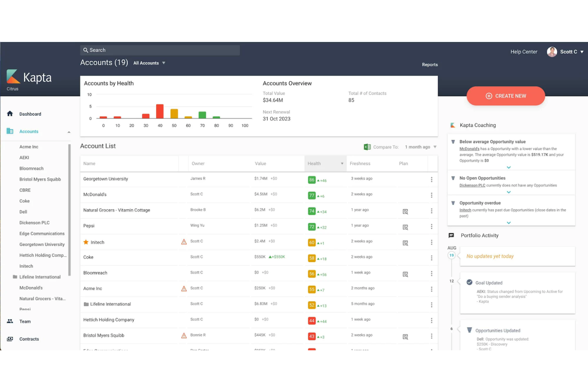Image resolution: width=588 pixels, height=392 pixels.
Task: Click Scott C's profile avatar
Action: pos(552,52)
